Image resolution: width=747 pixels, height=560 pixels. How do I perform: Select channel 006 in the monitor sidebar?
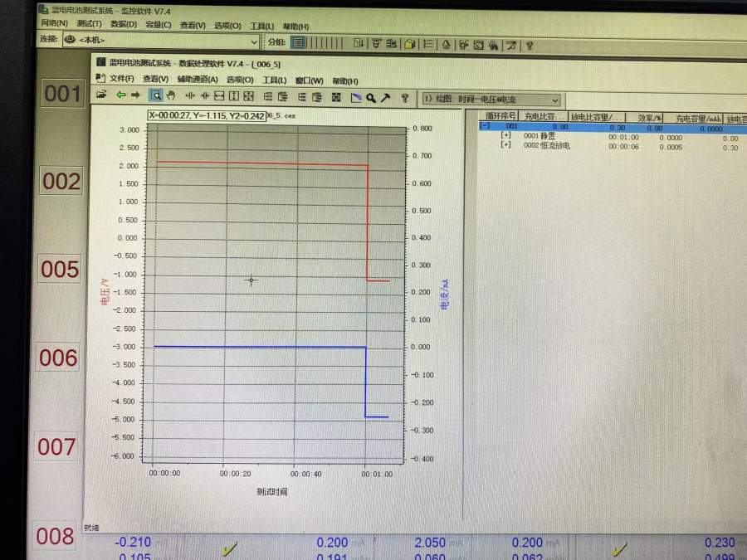point(57,358)
